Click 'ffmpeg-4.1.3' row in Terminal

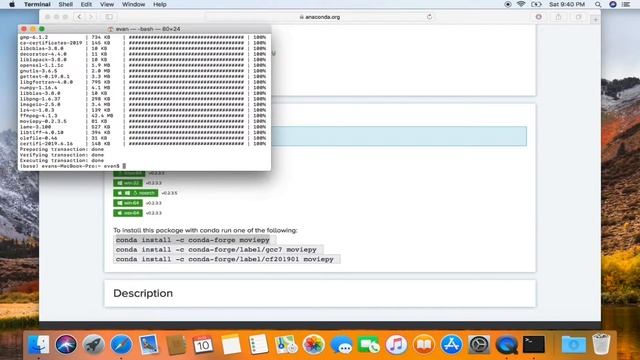[x=143, y=116]
